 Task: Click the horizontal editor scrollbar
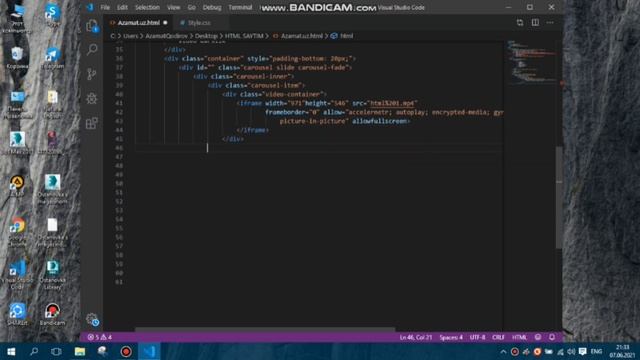(x=265, y=329)
